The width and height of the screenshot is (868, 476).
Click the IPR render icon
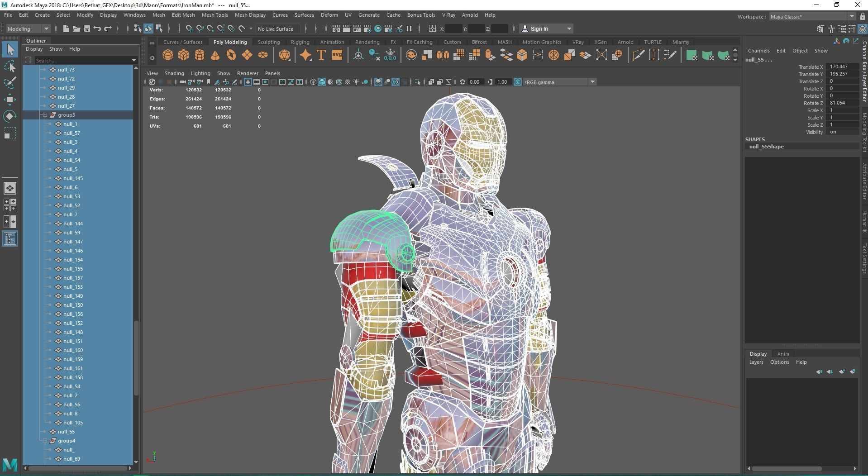click(357, 29)
